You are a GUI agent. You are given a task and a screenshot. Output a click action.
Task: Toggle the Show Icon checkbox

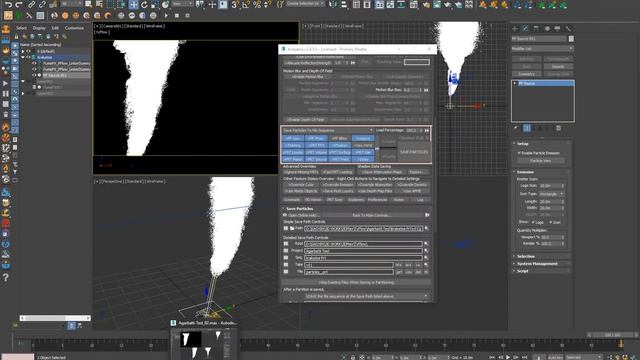pyautogui.click(x=551, y=222)
